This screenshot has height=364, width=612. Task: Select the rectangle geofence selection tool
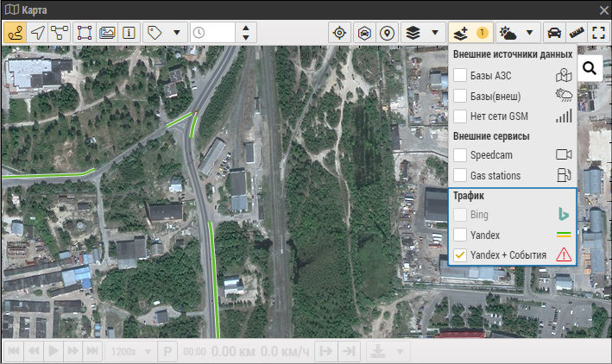click(85, 33)
